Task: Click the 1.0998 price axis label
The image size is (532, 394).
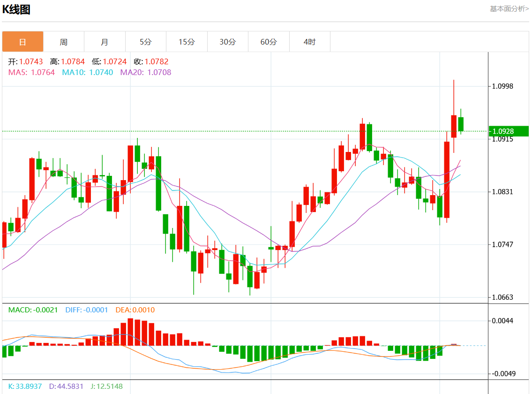Action: [x=502, y=86]
